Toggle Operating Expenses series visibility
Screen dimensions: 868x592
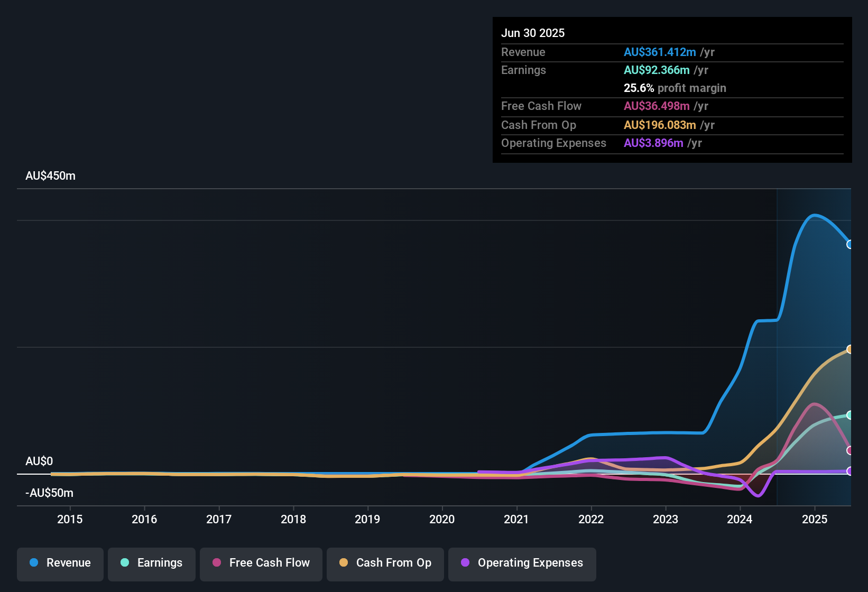coord(522,564)
